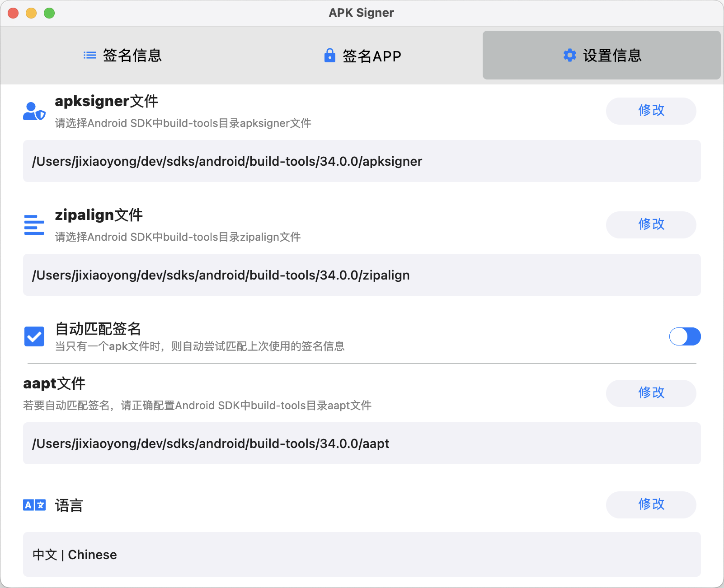
Task: Minimize the APK Signer window
Action: tap(31, 13)
